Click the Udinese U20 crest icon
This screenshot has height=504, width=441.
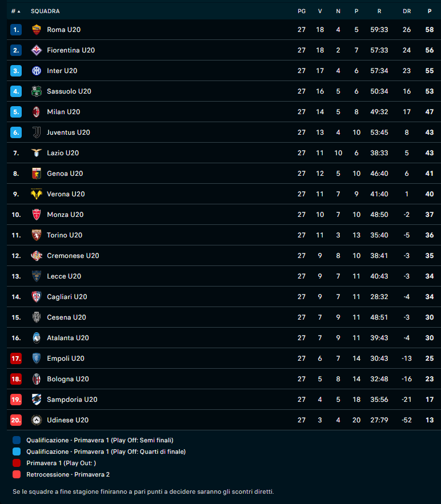[x=37, y=420]
